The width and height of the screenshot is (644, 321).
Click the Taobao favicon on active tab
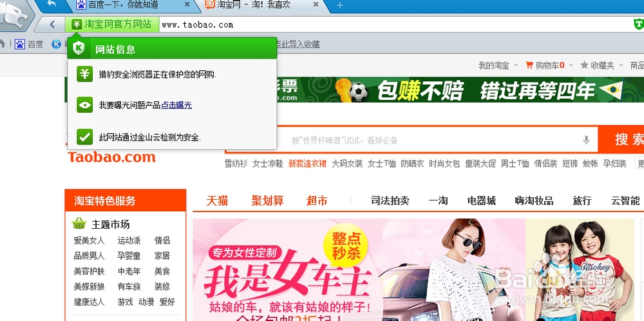209,5
